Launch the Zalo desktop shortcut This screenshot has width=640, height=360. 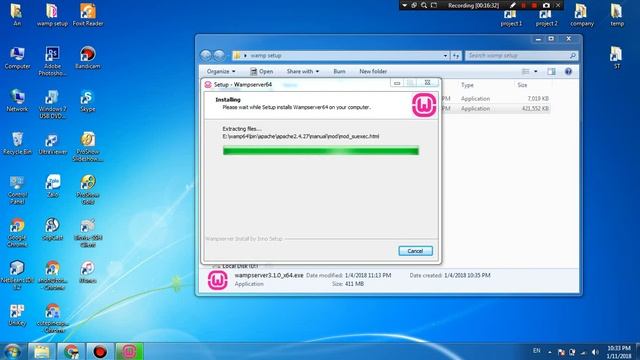[53, 186]
